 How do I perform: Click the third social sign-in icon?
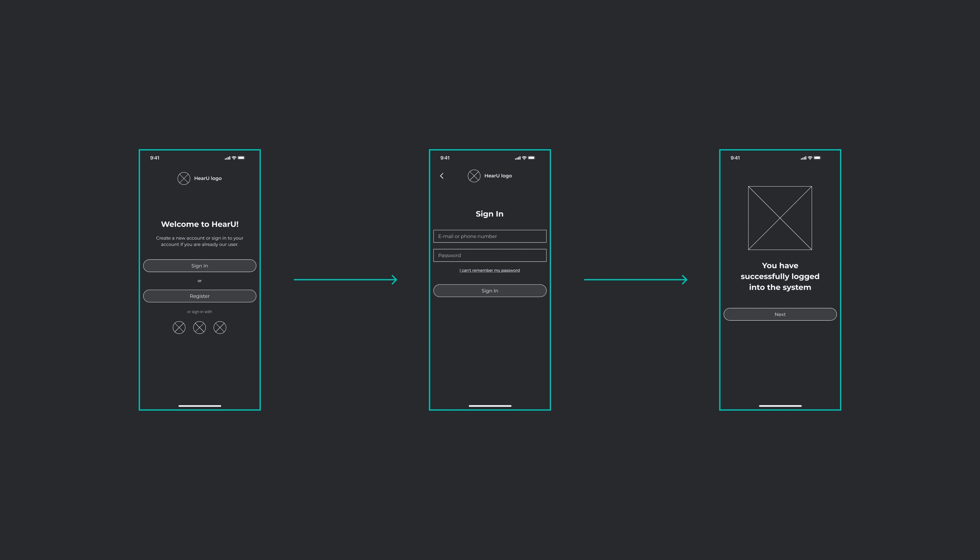[219, 327]
